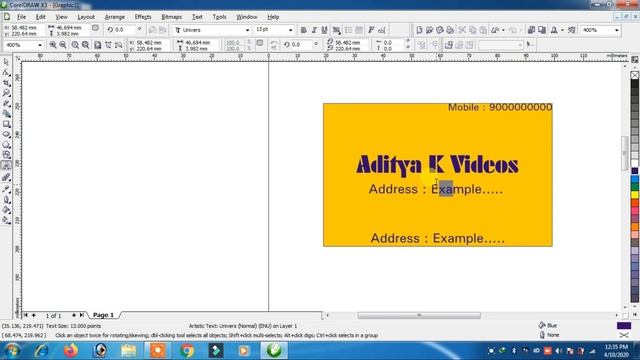Select the Fill tool in toolbox
Image resolution: width=640 pixels, height=360 pixels.
(x=6, y=210)
